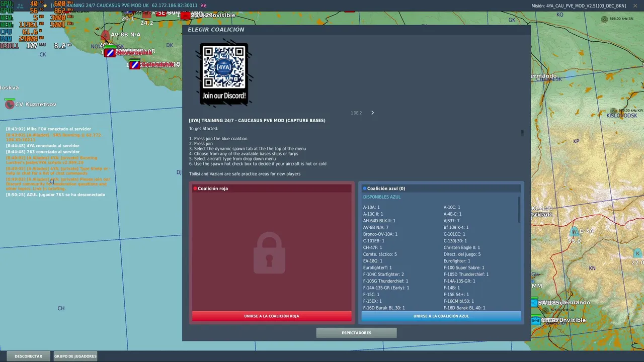Select lower red striped Gelendzhik unit icon
This screenshot has height=362, width=644.
(134, 65)
